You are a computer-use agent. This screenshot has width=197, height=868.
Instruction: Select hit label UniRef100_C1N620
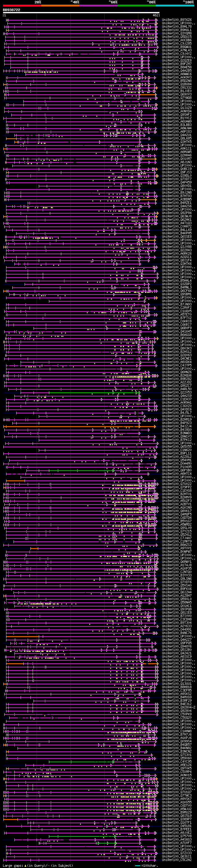[176, 450]
